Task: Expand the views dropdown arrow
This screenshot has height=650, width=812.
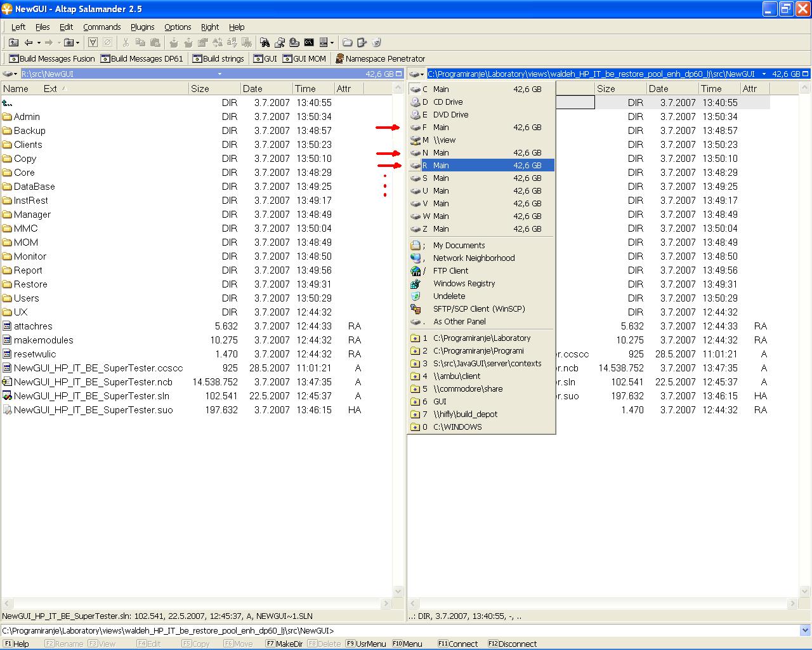Action: click(x=332, y=43)
